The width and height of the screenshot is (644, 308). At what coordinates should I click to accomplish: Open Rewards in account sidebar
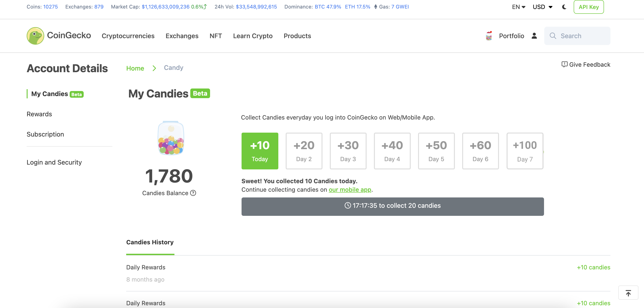[x=39, y=114]
